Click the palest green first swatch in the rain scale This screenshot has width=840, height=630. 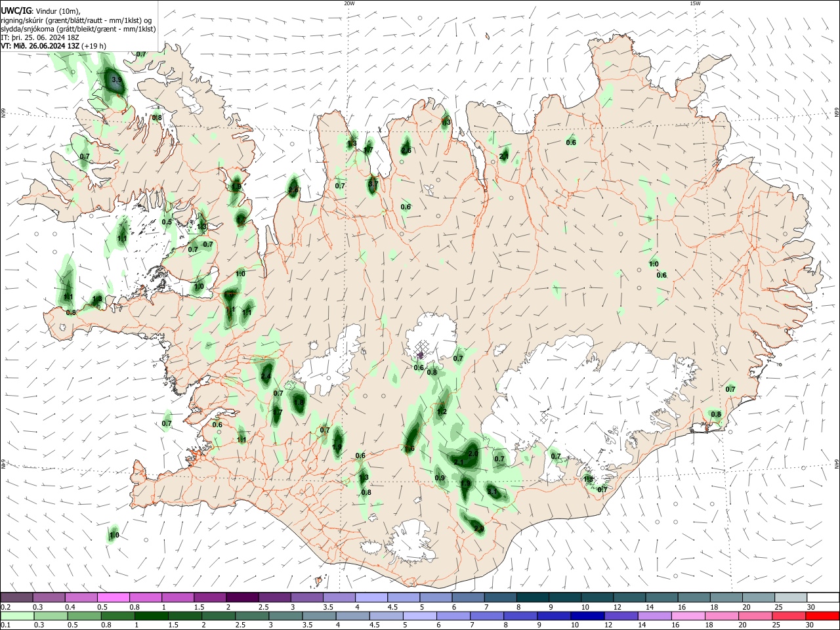click(16, 616)
